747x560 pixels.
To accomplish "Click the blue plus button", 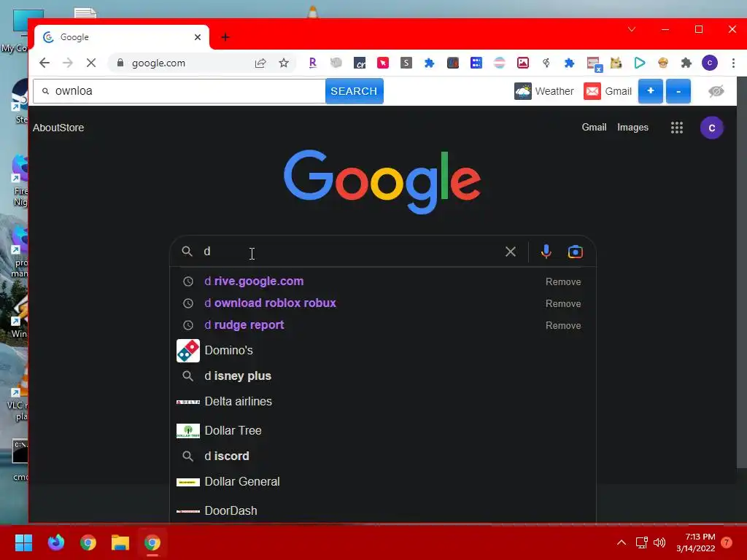I will (650, 91).
